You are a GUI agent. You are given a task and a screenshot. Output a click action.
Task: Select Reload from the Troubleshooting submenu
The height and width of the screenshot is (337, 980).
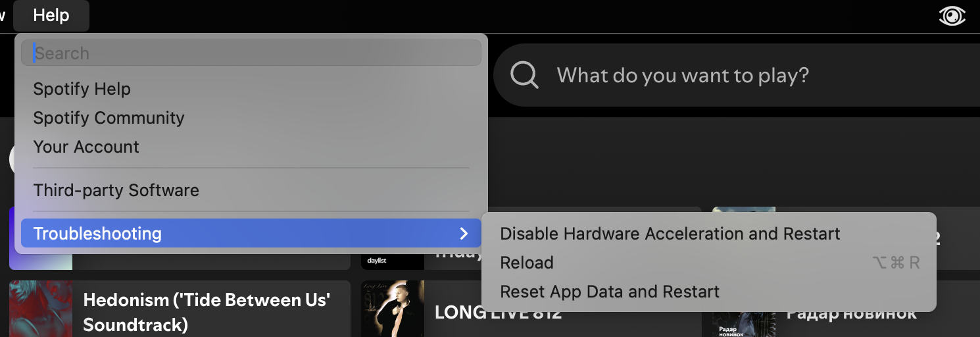(x=527, y=263)
